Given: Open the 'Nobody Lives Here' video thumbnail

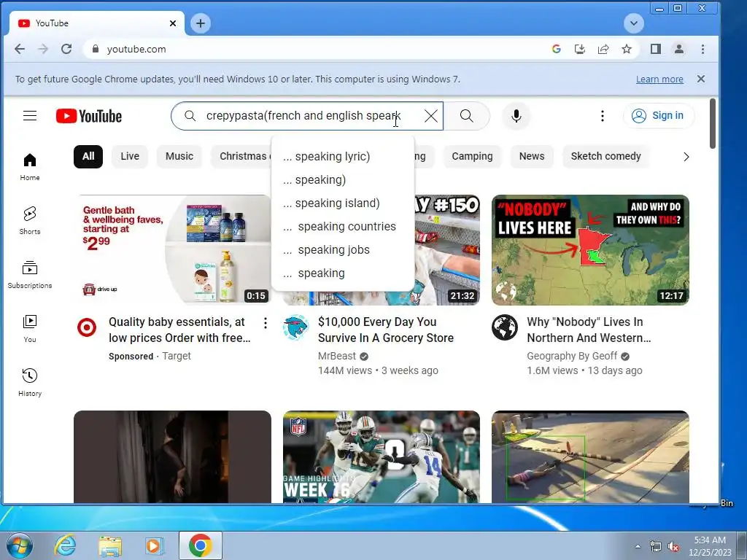Looking at the screenshot, I should point(590,249).
